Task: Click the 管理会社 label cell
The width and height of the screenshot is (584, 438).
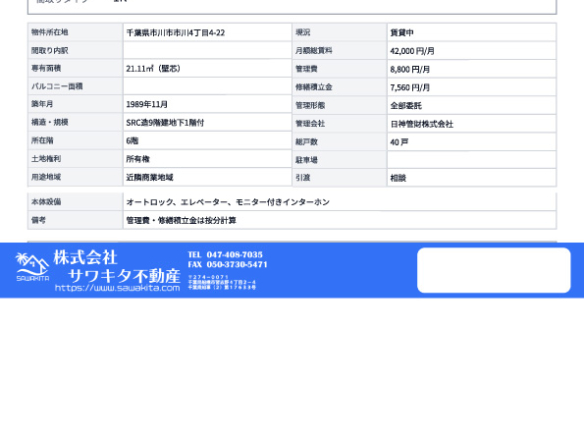Action: 340,124
